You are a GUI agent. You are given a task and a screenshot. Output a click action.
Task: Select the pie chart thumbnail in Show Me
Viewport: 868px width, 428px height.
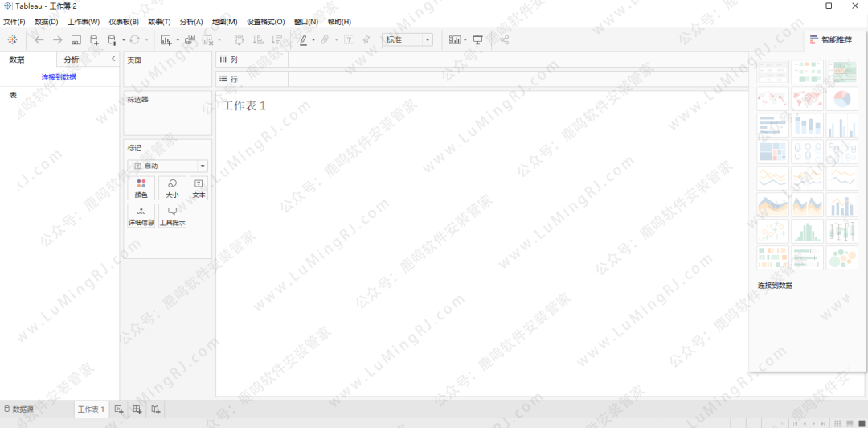pyautogui.click(x=841, y=99)
